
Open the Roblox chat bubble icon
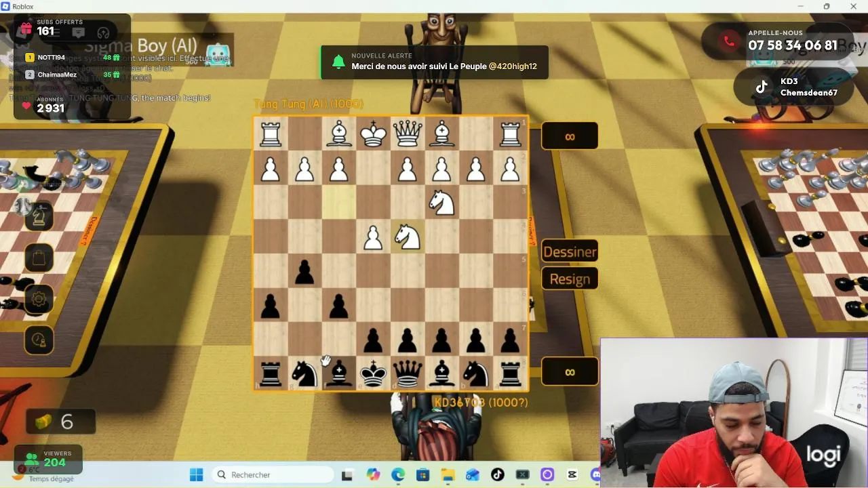pos(78,32)
